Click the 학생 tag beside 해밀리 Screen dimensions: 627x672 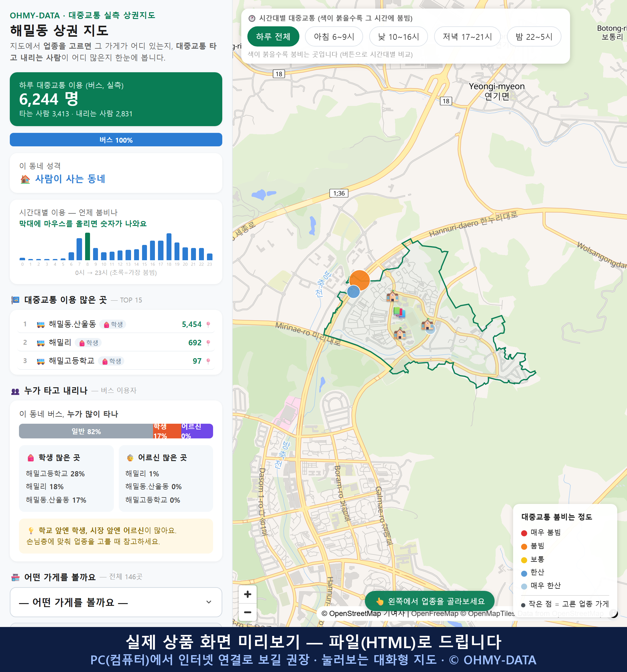(88, 343)
